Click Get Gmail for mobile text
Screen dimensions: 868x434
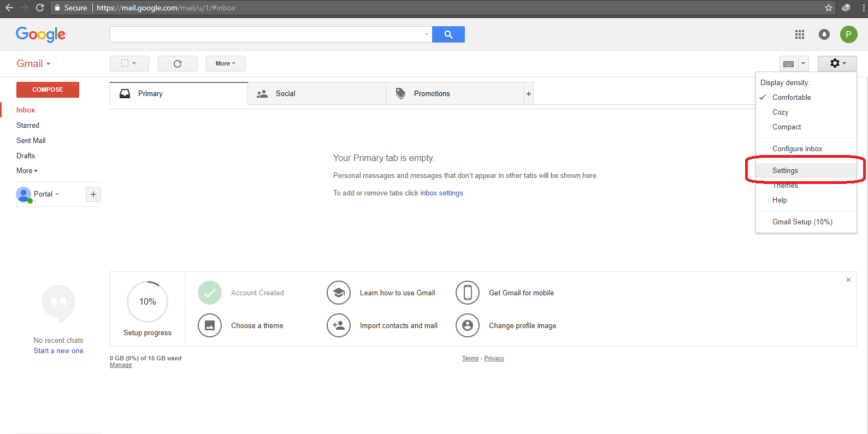click(x=521, y=293)
